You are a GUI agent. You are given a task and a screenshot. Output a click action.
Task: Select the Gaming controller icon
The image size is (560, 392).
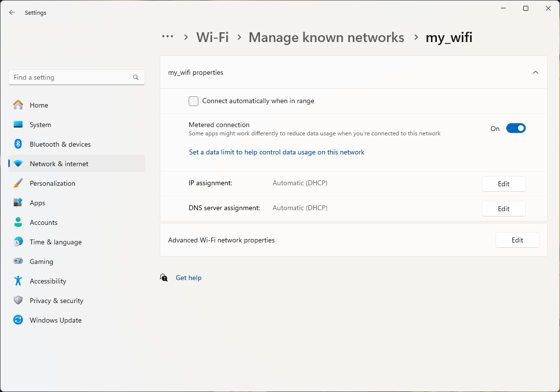18,261
